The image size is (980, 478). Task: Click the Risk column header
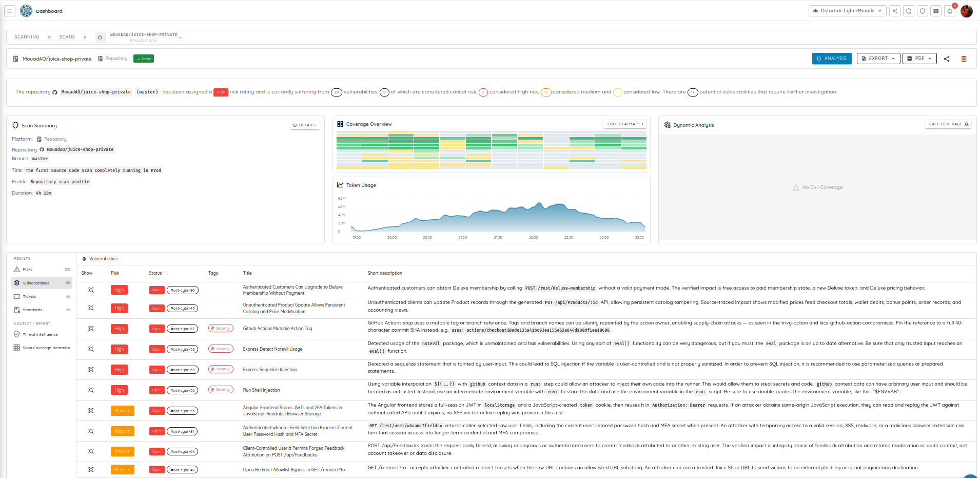click(115, 273)
